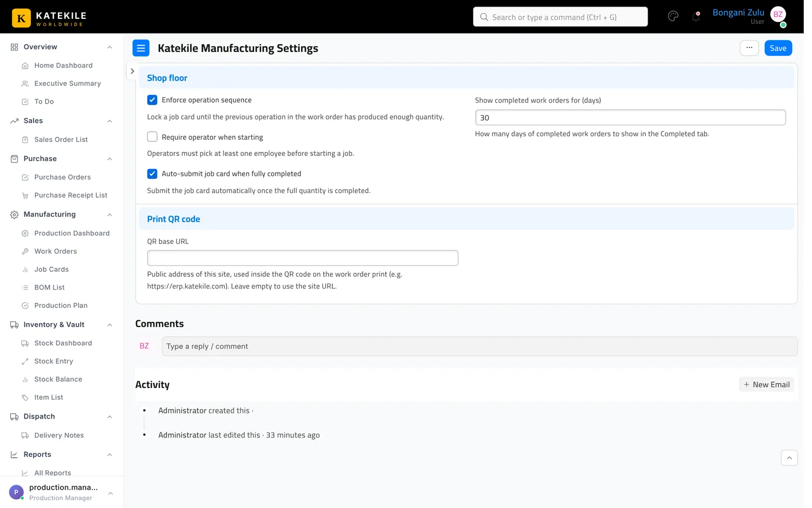Click the comment reply box
This screenshot has height=508, width=812.
pyautogui.click(x=480, y=346)
